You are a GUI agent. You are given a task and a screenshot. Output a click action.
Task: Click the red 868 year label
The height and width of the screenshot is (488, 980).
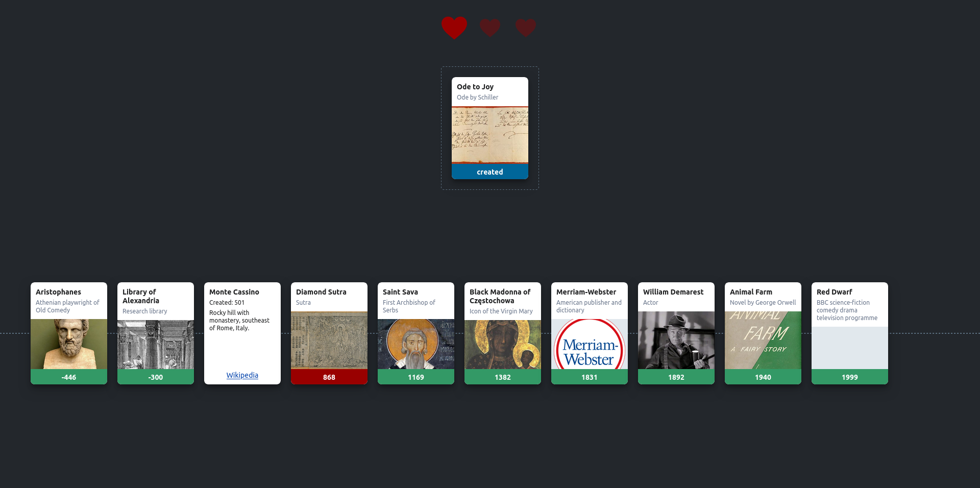[x=329, y=377]
